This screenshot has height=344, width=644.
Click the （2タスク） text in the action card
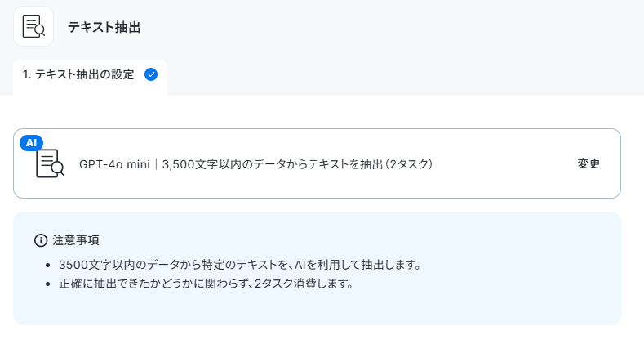(x=408, y=164)
